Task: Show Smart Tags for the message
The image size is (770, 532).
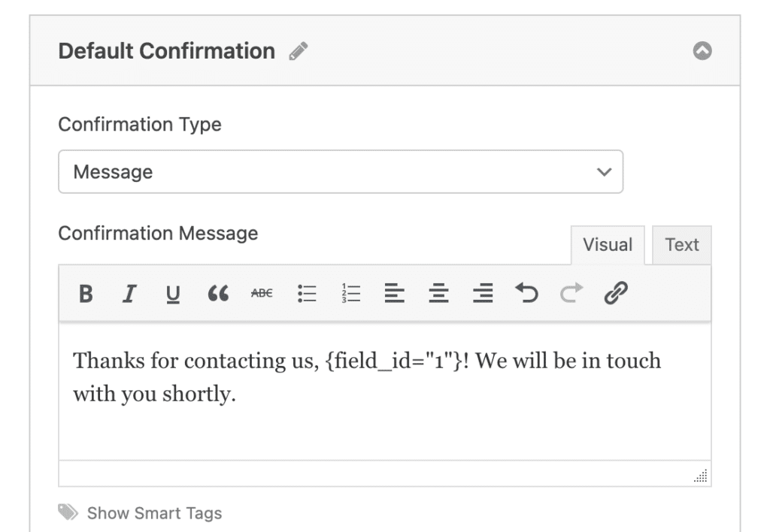Action: point(154,512)
